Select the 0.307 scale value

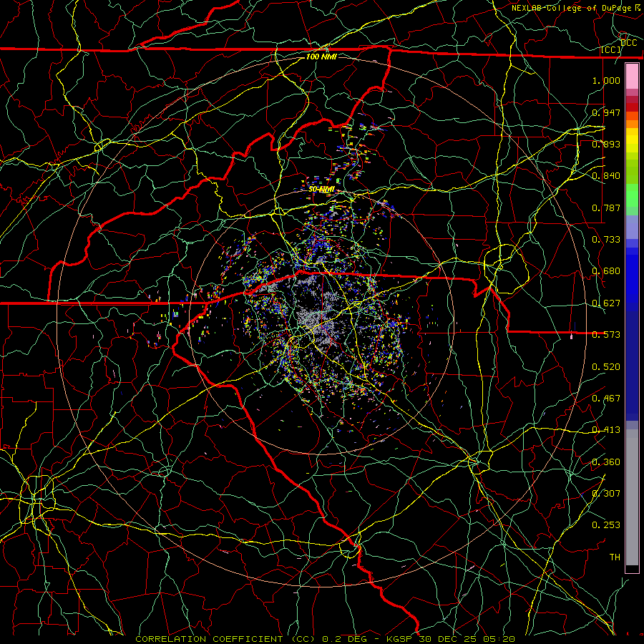point(606,494)
